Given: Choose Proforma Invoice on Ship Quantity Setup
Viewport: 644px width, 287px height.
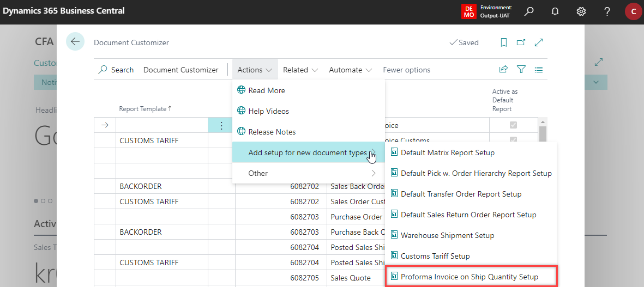Looking at the screenshot, I should tap(471, 276).
